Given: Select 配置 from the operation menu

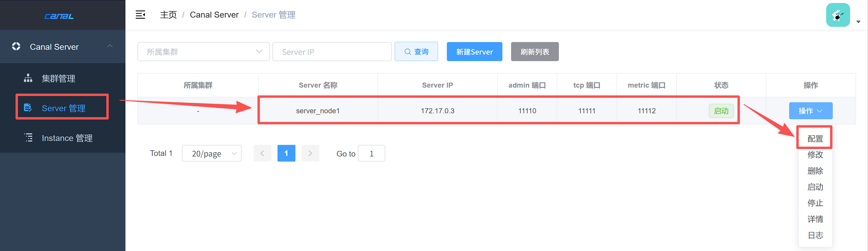Looking at the screenshot, I should pyautogui.click(x=815, y=139).
